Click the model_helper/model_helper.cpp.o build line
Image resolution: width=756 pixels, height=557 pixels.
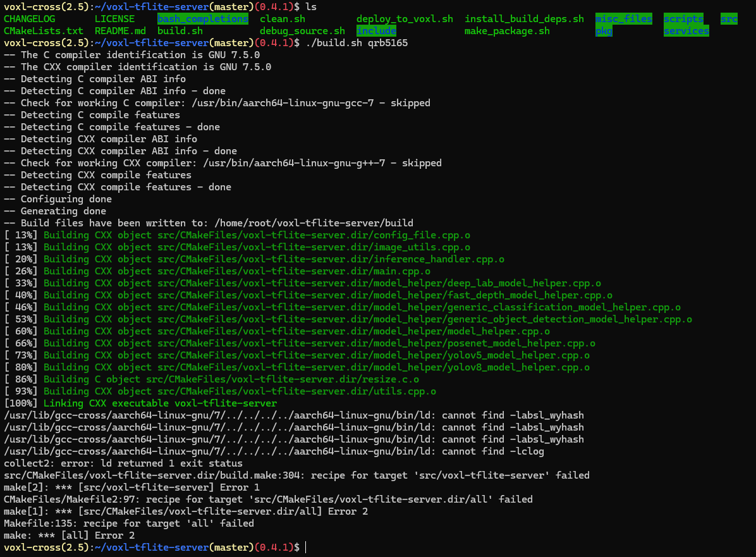coord(277,331)
